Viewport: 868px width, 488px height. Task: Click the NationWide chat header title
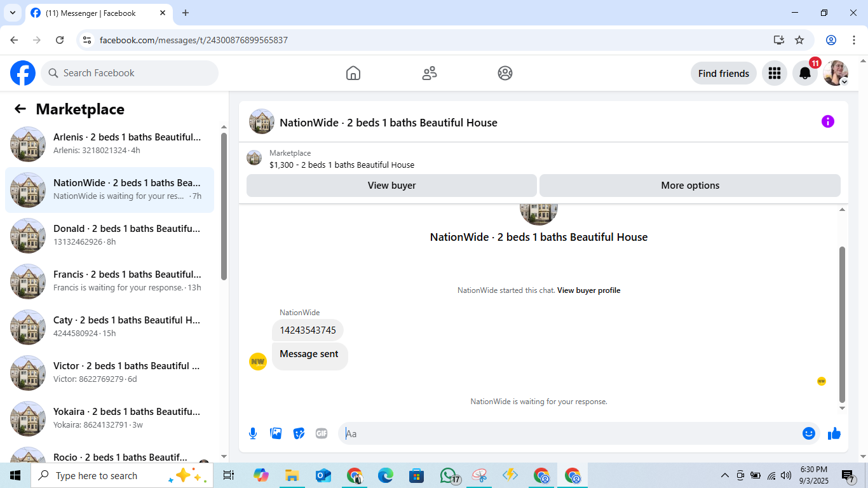pyautogui.click(x=388, y=123)
